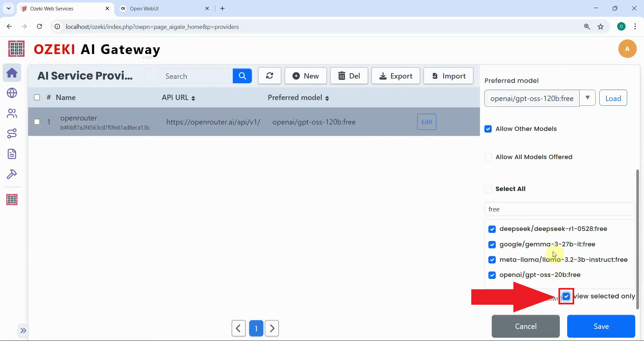Click Edit for the openrouter provider
644x341 pixels.
pyautogui.click(x=427, y=122)
